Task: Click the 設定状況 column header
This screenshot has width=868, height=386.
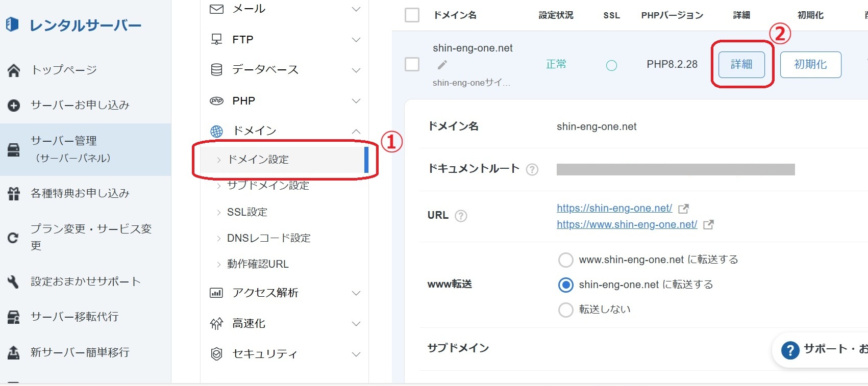Action: 556,15
